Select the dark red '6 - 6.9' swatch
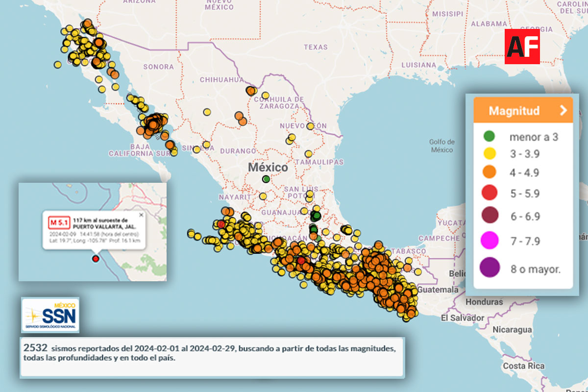The width and height of the screenshot is (588, 392). tap(489, 215)
